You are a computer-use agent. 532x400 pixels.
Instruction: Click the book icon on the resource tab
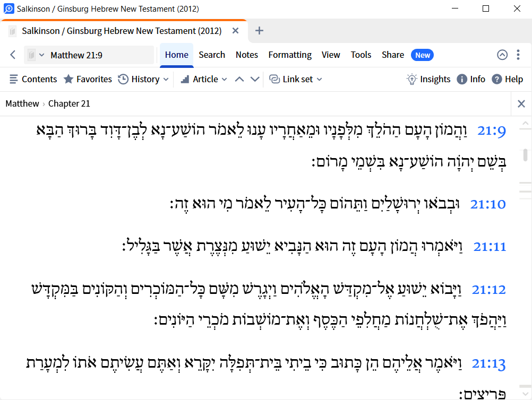coord(13,31)
